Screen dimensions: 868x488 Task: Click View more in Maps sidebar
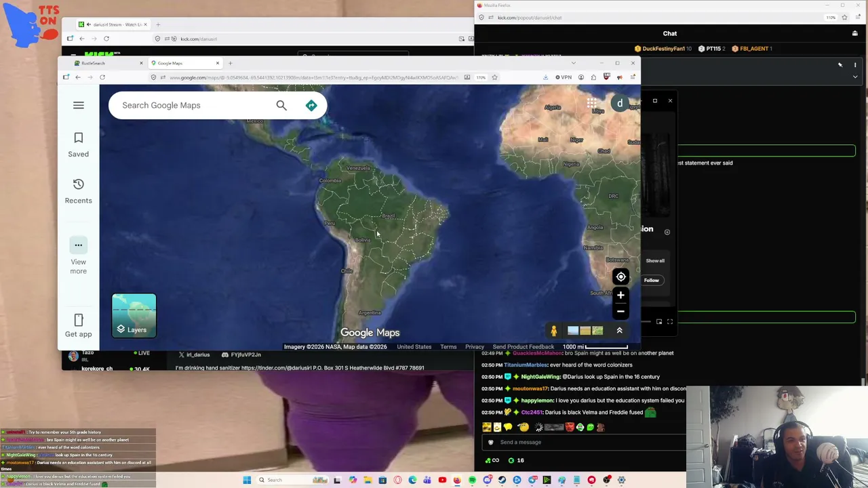[79, 256]
